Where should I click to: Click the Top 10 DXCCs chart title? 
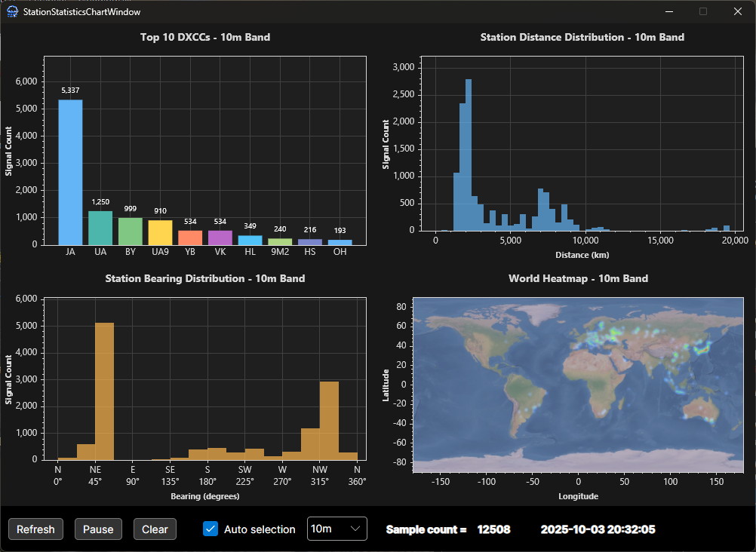205,37
